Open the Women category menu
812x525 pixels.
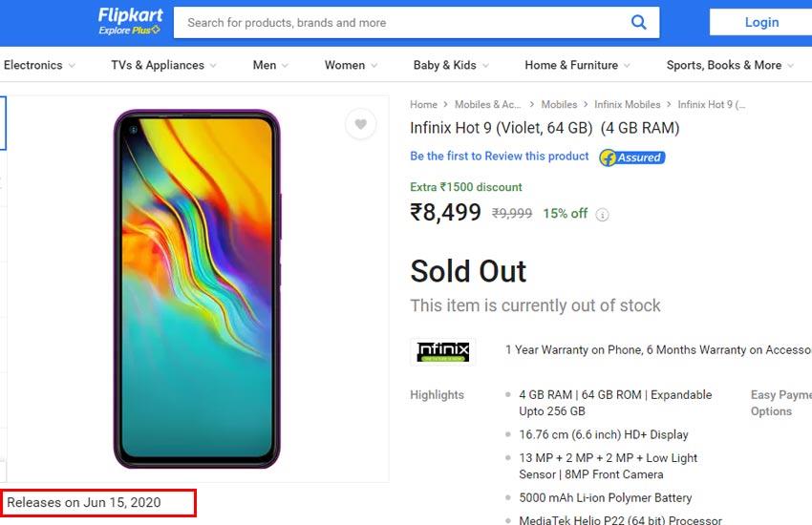pyautogui.click(x=352, y=65)
